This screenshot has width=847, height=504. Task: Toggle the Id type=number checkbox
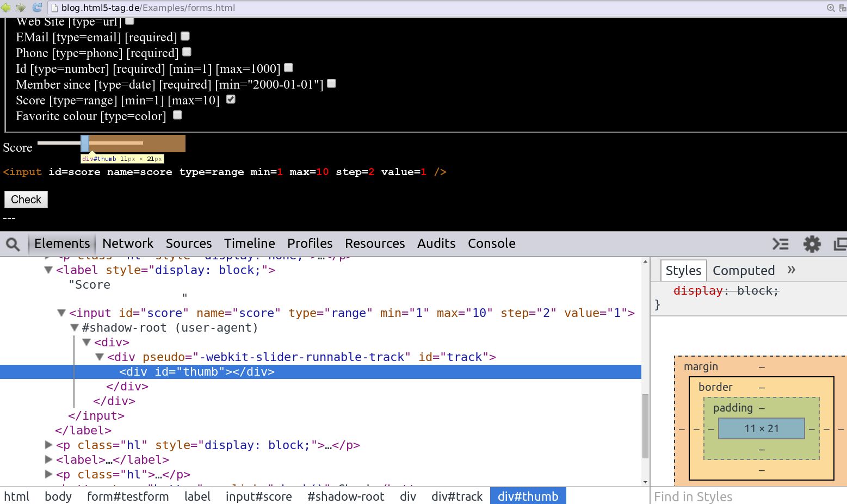(289, 67)
